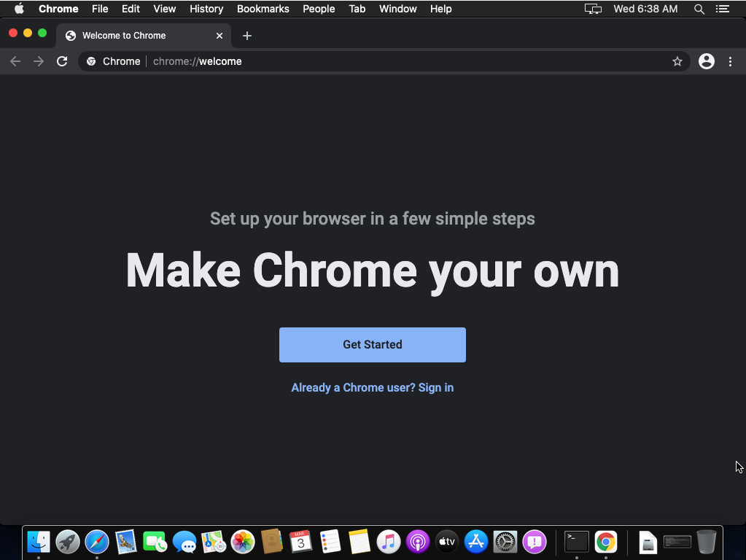746x560 pixels.
Task: Open the People menu
Action: (x=319, y=9)
